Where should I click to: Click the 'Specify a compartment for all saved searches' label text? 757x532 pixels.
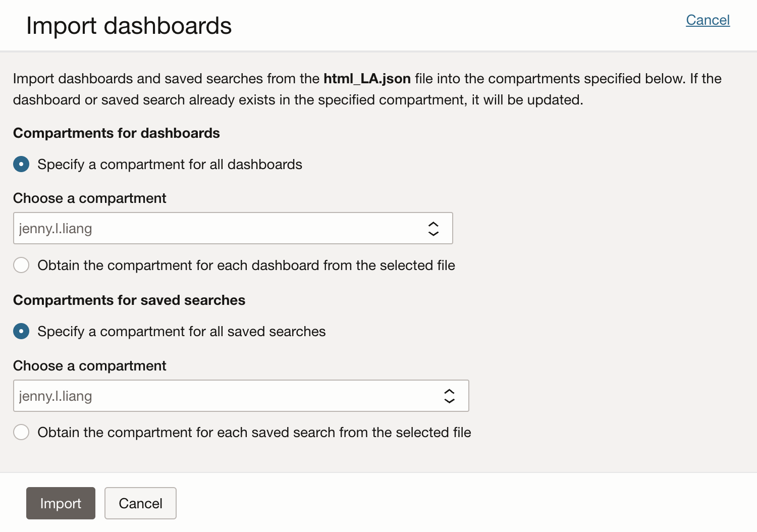[182, 332]
